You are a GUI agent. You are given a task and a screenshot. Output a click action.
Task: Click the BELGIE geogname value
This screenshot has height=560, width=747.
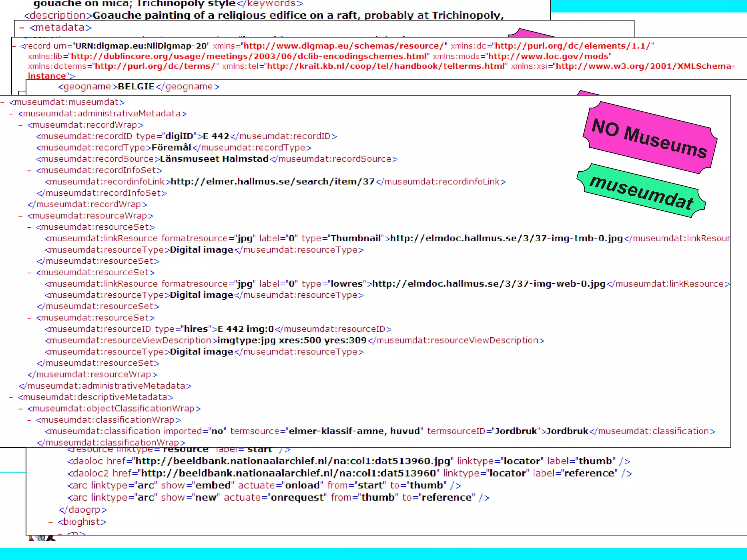136,86
